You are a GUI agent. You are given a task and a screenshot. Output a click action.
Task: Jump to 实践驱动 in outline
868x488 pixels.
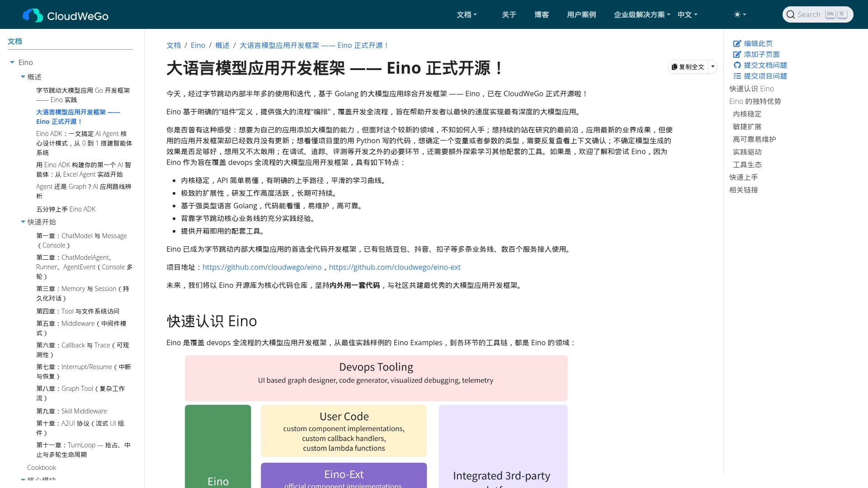pyautogui.click(x=747, y=152)
